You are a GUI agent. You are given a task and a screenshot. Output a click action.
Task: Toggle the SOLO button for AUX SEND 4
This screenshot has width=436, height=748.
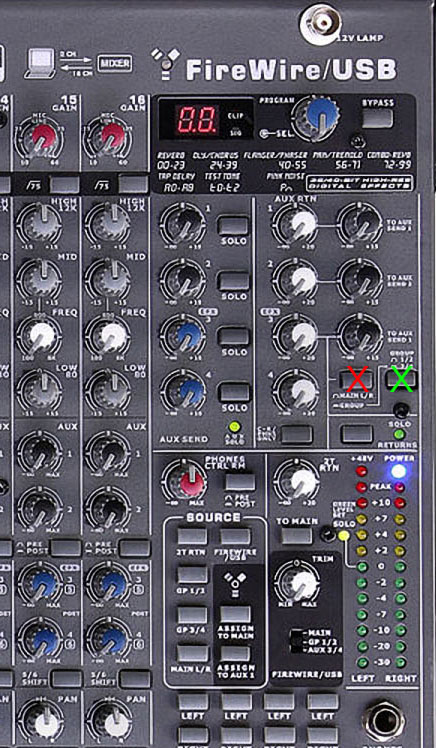(x=233, y=392)
